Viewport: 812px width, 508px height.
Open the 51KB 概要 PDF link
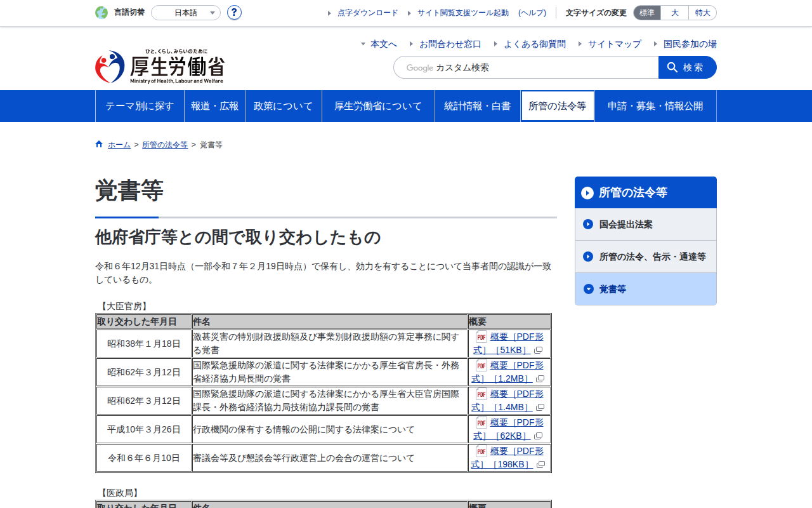click(508, 344)
